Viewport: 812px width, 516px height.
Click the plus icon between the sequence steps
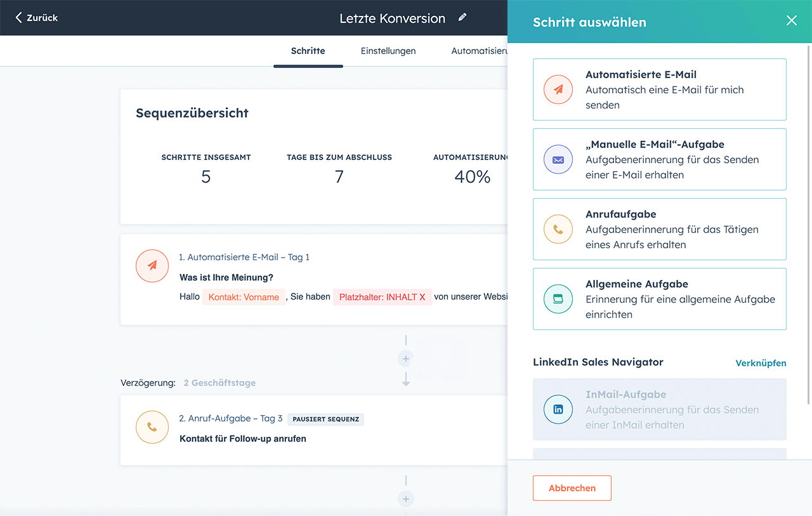[405, 359]
